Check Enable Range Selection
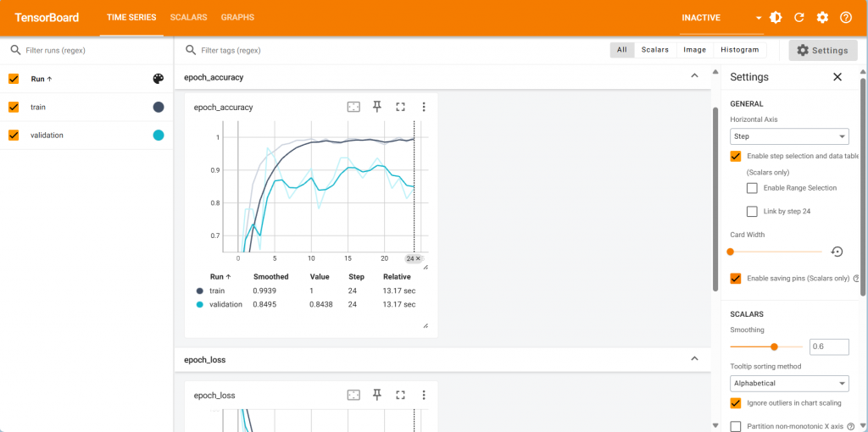Viewport: 868px width, 432px height. pos(752,188)
